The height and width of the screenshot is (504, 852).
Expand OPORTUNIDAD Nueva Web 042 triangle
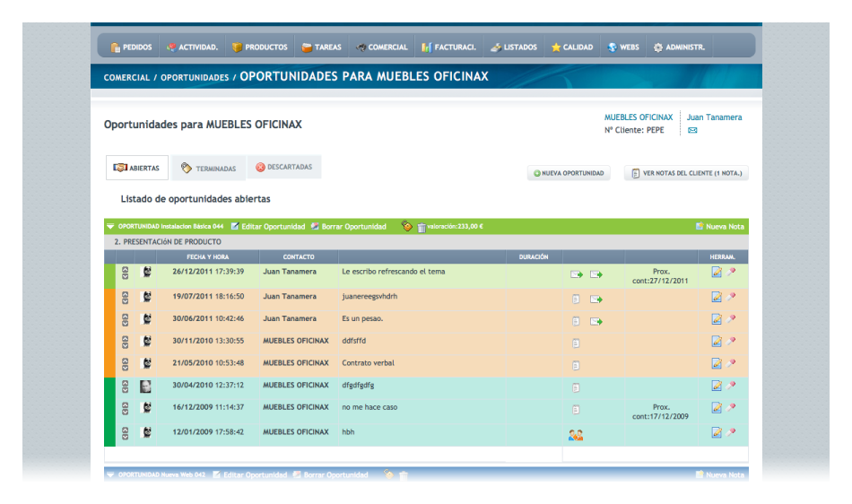(x=111, y=474)
